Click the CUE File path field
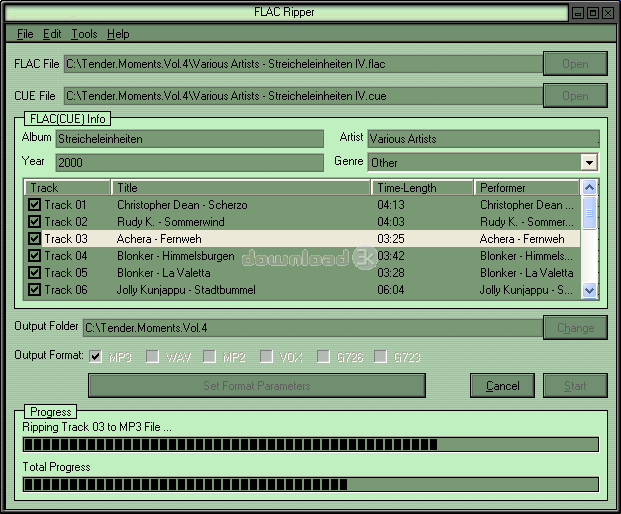The width and height of the screenshot is (621, 514). tap(303, 96)
